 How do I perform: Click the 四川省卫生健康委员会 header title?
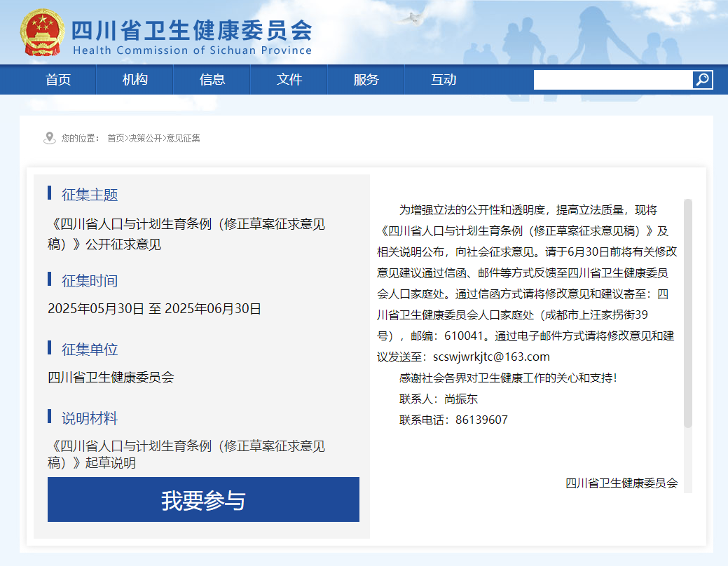click(191, 30)
